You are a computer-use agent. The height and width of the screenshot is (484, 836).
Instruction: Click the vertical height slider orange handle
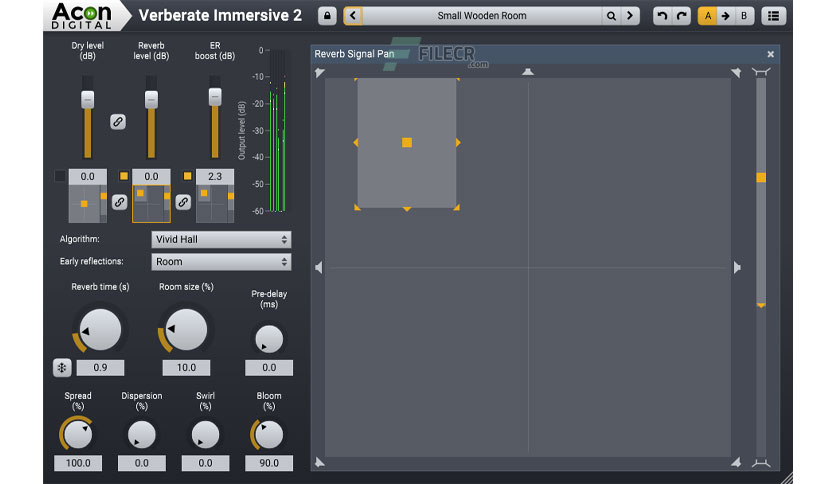pyautogui.click(x=761, y=178)
